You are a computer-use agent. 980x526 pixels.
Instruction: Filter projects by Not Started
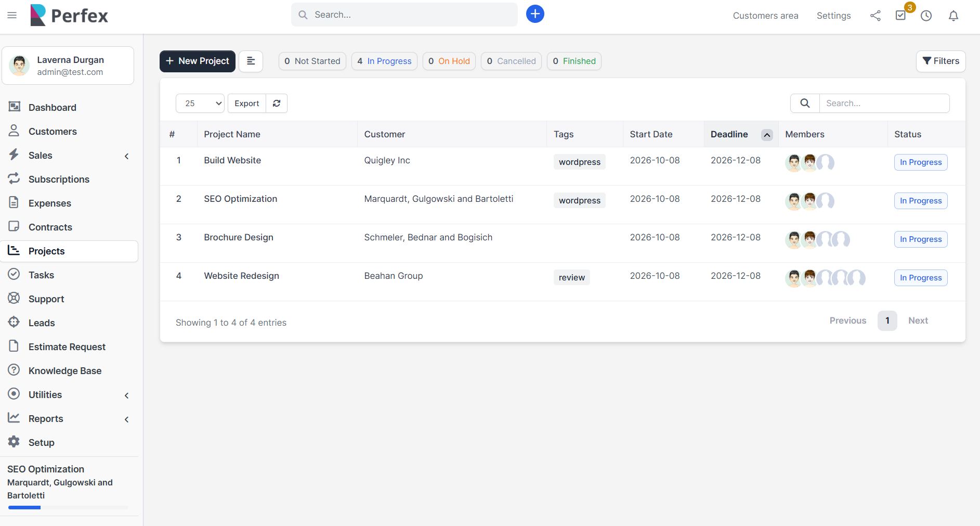[x=312, y=61]
